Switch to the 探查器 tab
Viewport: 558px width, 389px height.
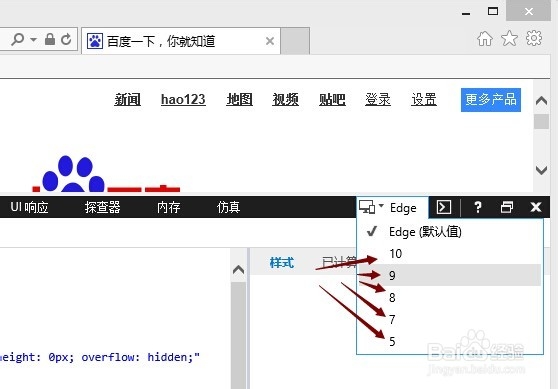point(102,207)
